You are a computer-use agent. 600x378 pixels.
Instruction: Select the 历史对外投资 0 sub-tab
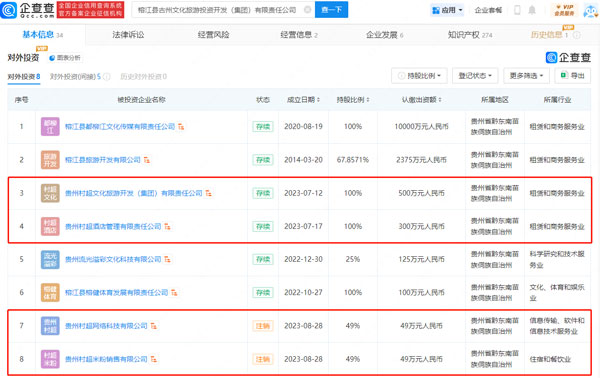pyautogui.click(x=143, y=77)
